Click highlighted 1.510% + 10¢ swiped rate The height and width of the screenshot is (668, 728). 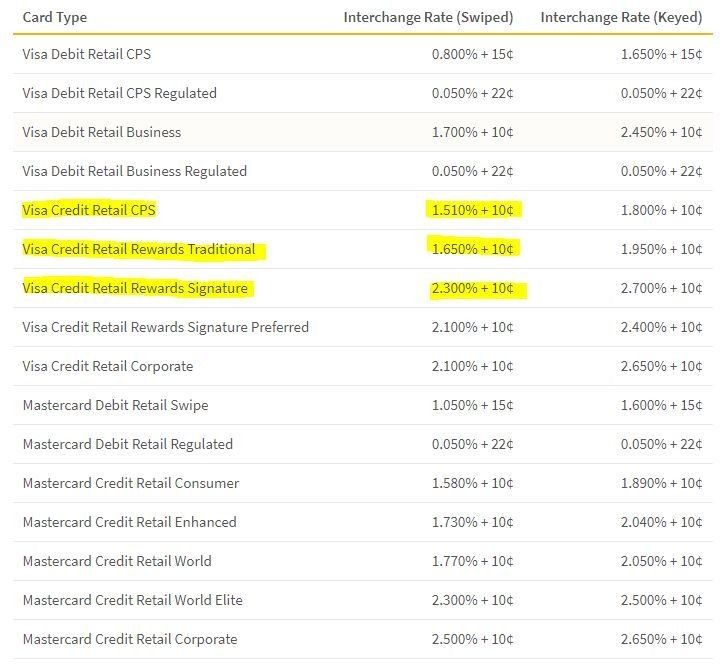[473, 210]
